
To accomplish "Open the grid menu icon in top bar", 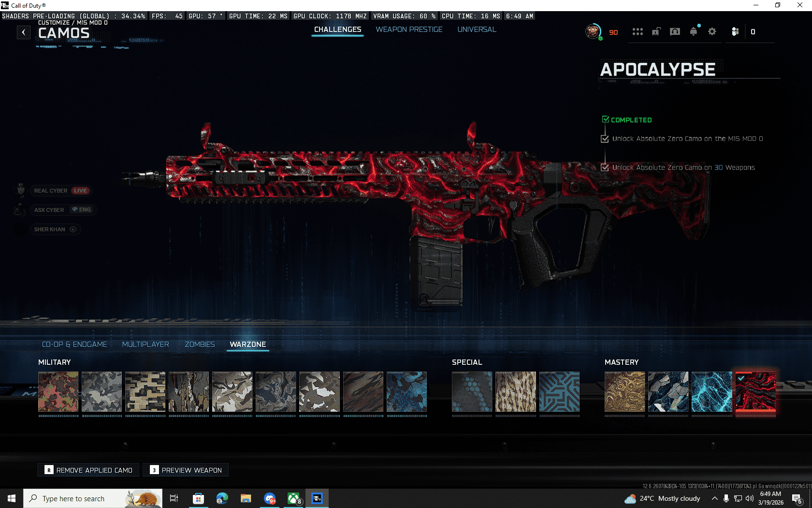I will 638,32.
